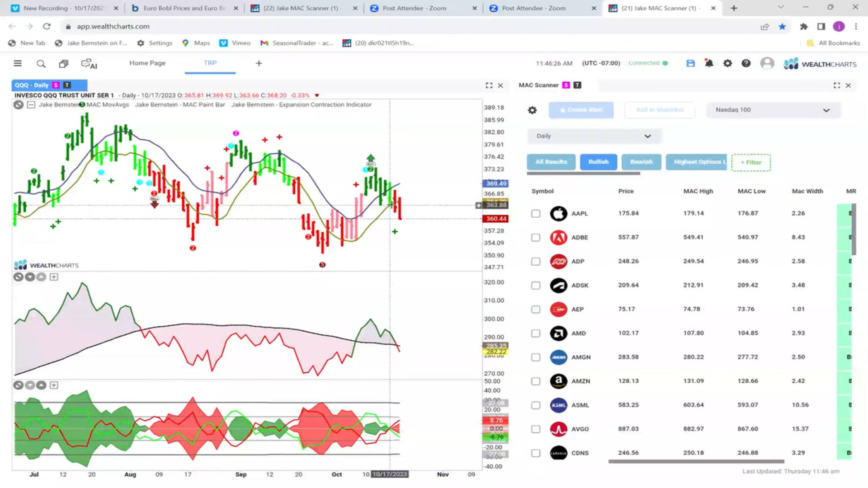The image size is (868, 488).
Task: Check the AMZN row checkbox
Action: tap(536, 381)
